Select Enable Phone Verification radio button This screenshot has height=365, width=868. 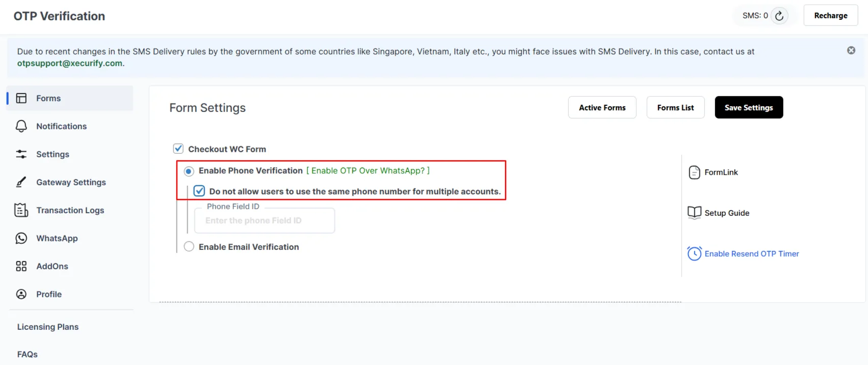pos(189,171)
